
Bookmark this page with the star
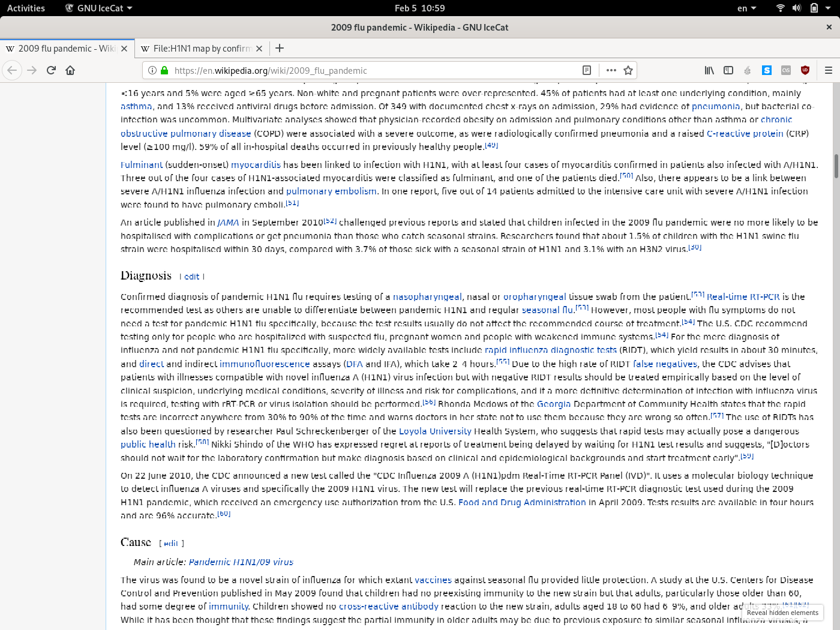628,70
